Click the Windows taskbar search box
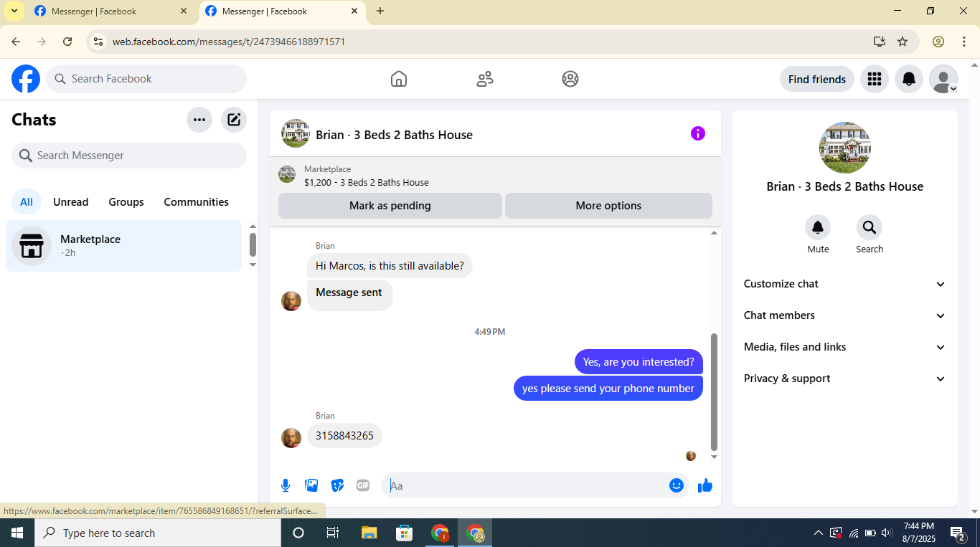980x547 pixels. [x=158, y=533]
